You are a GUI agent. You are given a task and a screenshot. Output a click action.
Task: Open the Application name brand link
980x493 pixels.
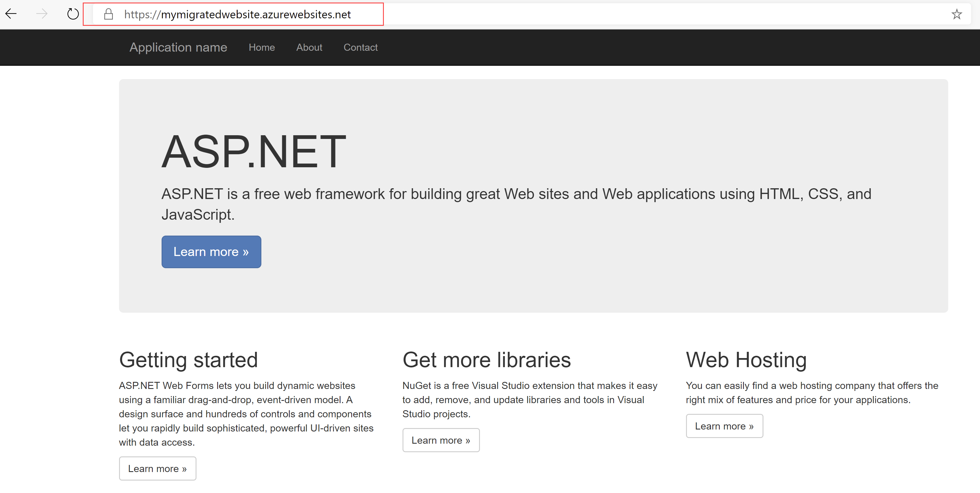tap(178, 47)
